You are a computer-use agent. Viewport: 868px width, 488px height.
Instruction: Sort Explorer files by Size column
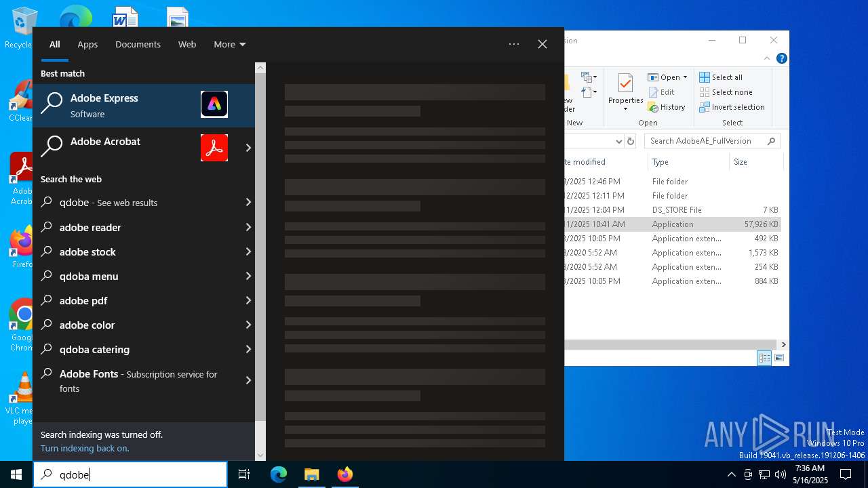756,162
